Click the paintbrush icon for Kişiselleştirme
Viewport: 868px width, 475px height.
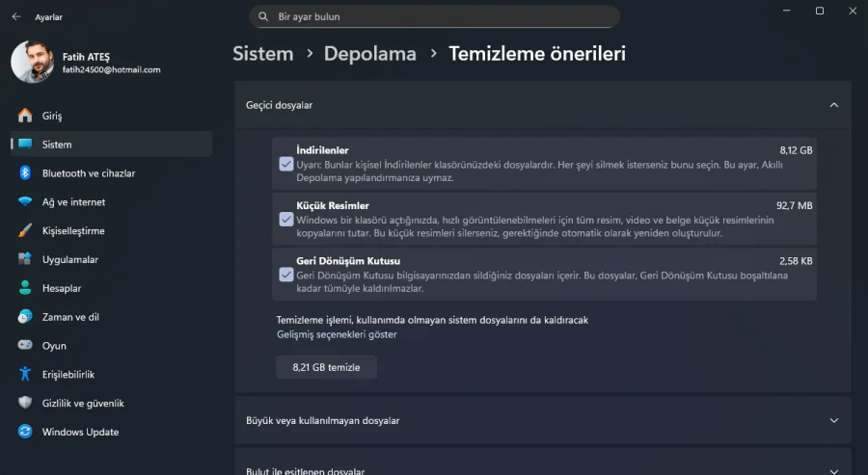pos(25,230)
